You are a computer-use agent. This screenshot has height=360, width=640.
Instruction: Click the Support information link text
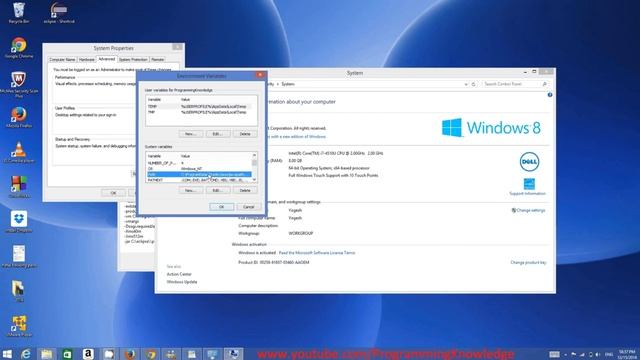527,193
